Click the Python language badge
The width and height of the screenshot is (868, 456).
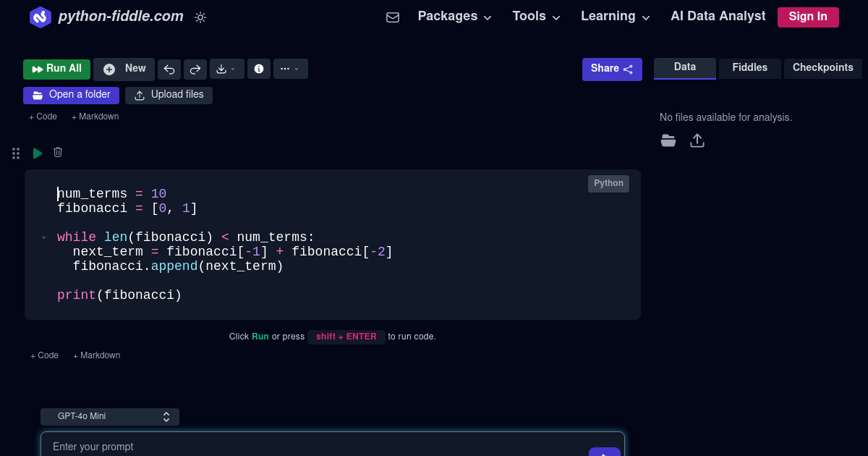click(608, 183)
